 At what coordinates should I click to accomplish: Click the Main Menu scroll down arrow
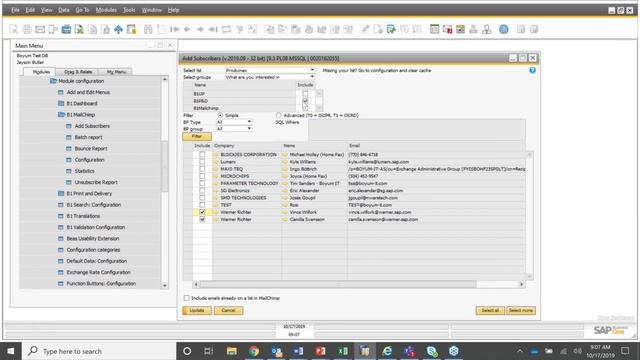[x=165, y=285]
